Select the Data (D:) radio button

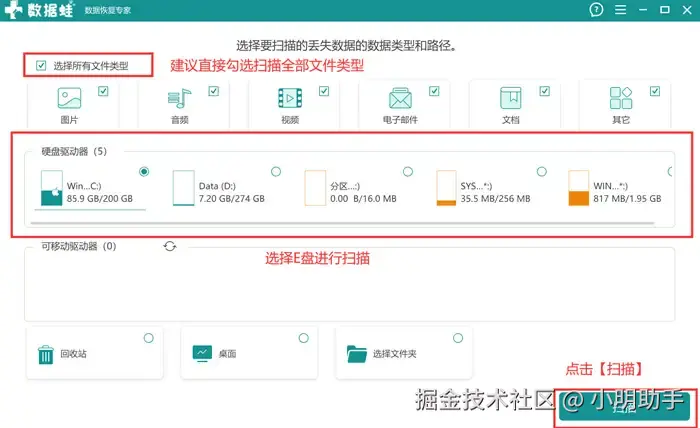coord(276,171)
